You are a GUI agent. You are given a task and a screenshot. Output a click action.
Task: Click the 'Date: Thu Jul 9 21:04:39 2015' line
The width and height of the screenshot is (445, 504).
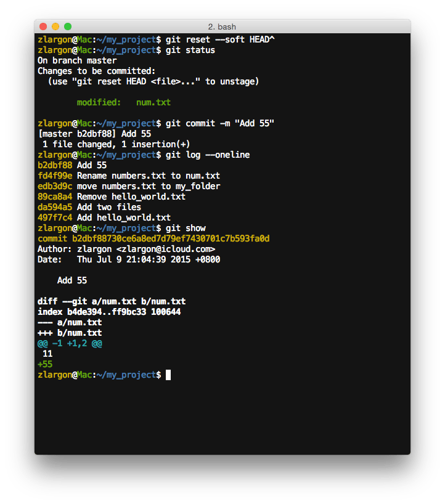(x=129, y=259)
